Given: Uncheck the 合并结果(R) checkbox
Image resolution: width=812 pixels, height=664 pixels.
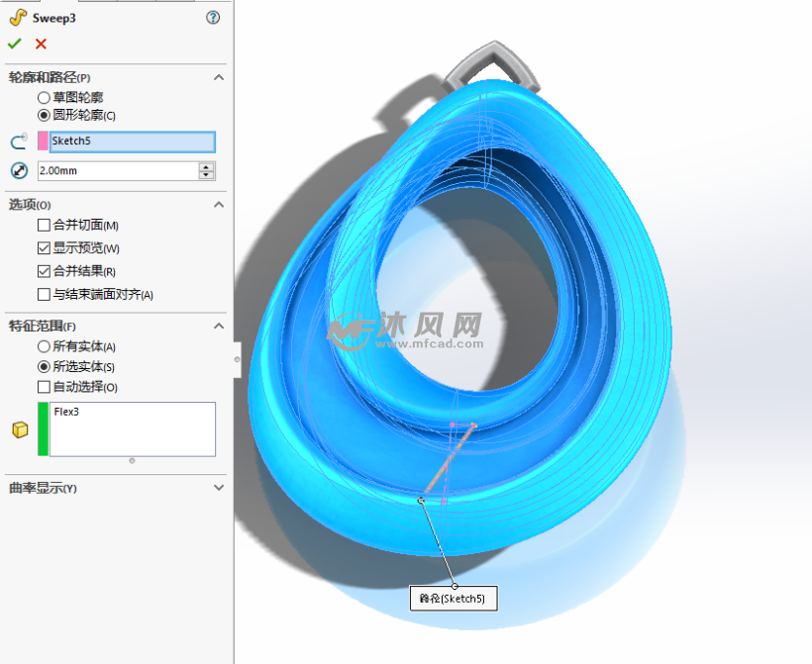Looking at the screenshot, I should [44, 271].
